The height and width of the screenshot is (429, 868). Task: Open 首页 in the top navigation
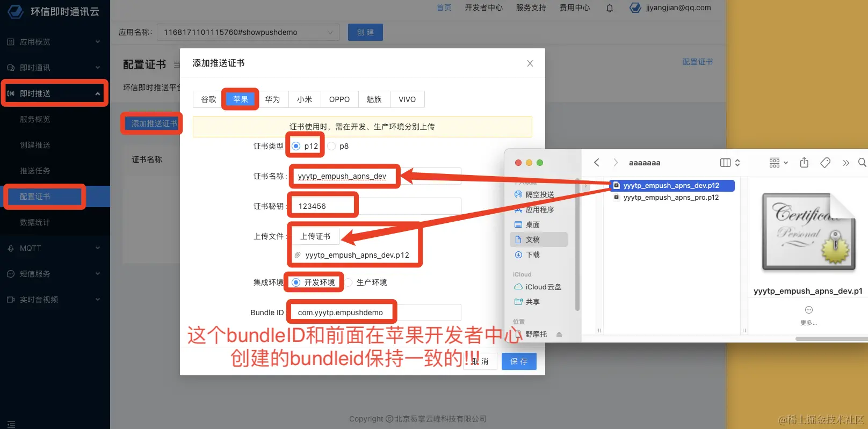click(444, 8)
